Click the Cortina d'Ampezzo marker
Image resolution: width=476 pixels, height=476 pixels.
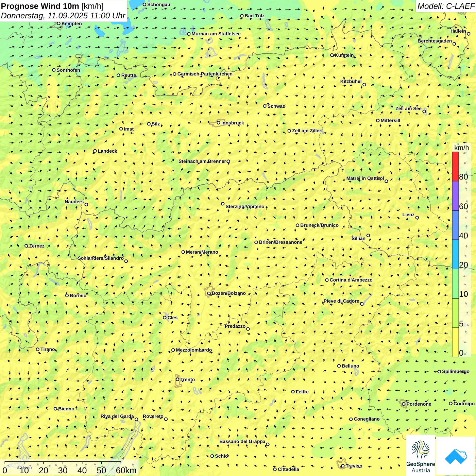[327, 280]
